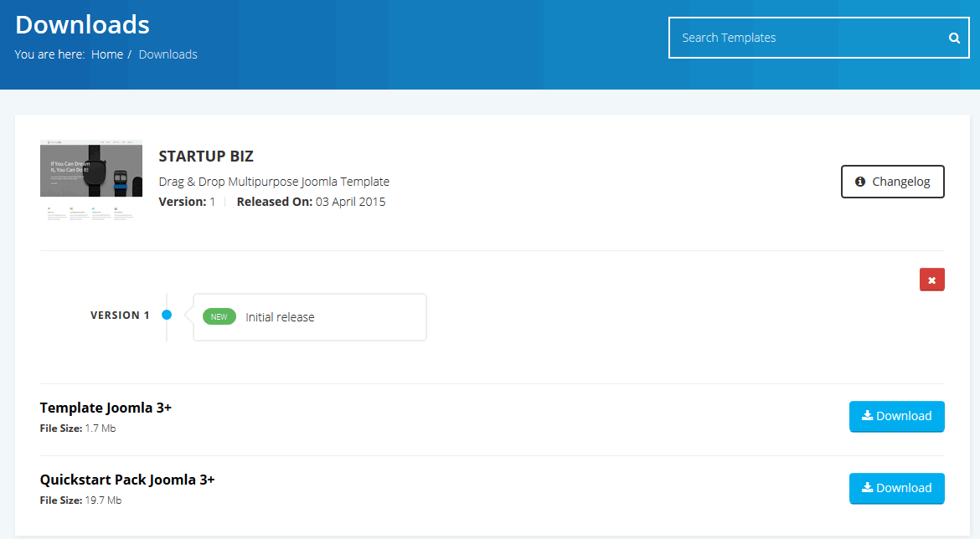Open the Startup Biz template thumbnail
The height and width of the screenshot is (539, 980).
coord(91,181)
